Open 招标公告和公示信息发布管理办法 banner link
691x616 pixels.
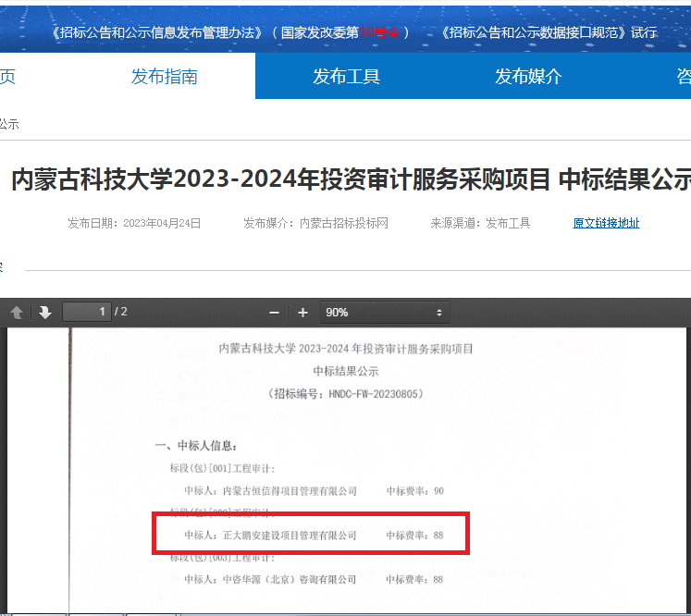click(157, 32)
